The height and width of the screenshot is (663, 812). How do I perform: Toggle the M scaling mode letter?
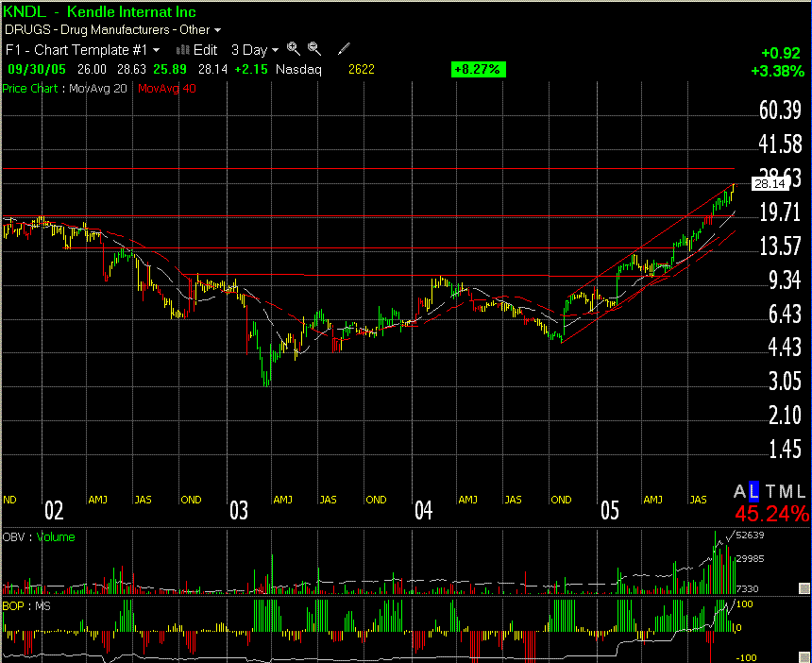[786, 491]
